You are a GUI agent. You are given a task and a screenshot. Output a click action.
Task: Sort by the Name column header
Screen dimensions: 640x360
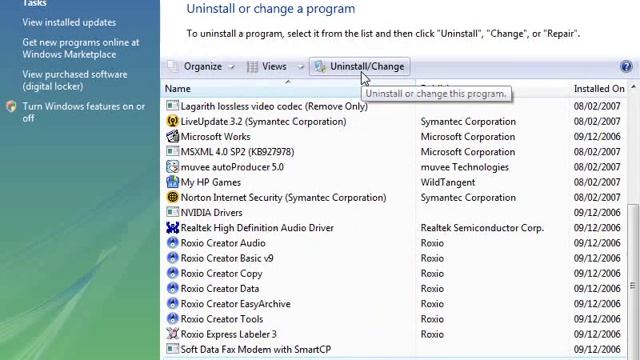click(178, 89)
